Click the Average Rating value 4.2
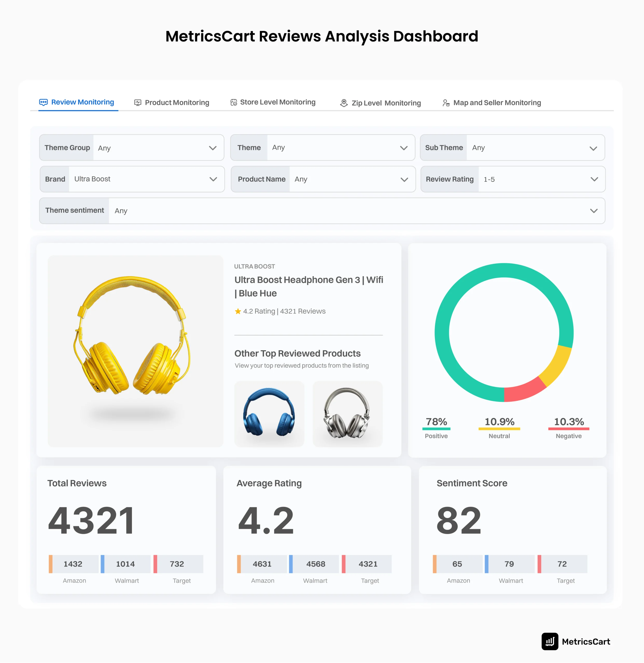Image resolution: width=644 pixels, height=663 pixels. point(266,520)
